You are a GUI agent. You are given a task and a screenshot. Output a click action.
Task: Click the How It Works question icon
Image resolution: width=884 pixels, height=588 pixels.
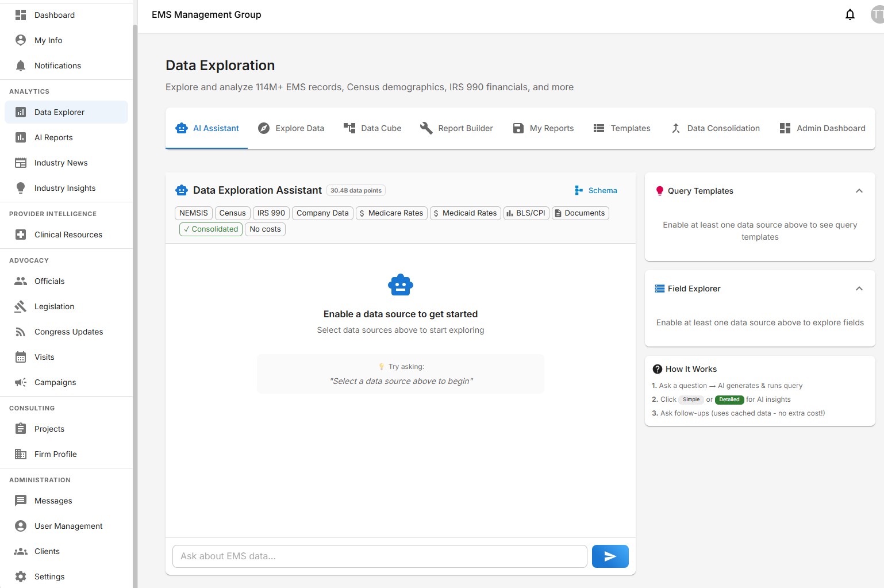pos(658,369)
